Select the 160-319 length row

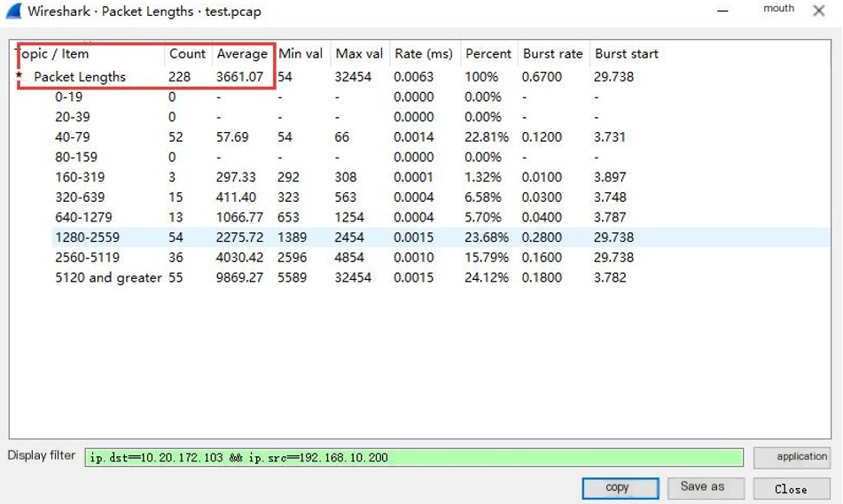(422, 177)
